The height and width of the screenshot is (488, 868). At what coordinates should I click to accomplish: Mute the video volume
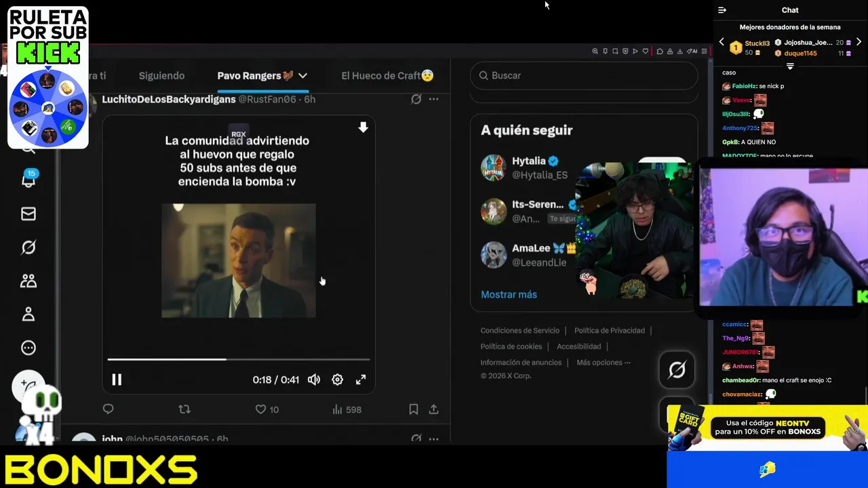[x=313, y=380]
